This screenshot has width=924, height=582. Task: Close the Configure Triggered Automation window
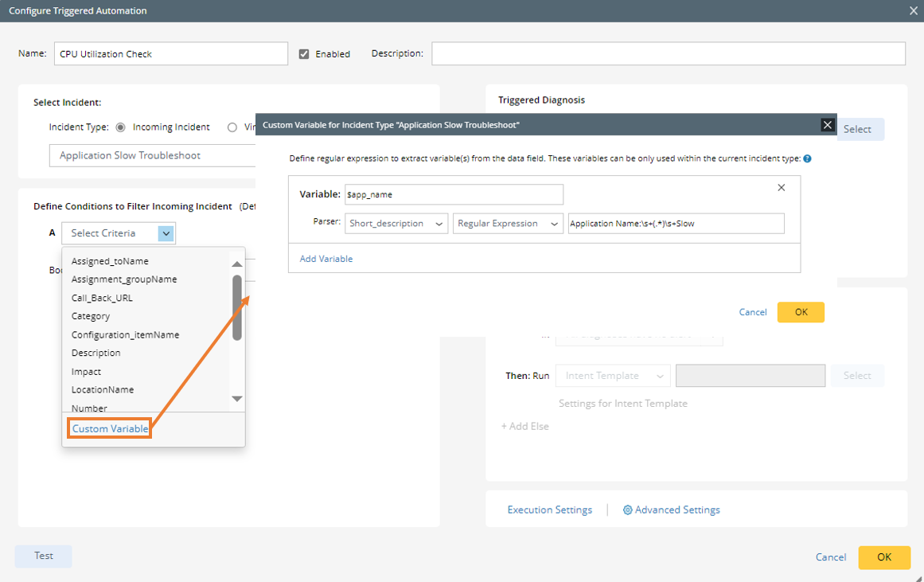913,11
